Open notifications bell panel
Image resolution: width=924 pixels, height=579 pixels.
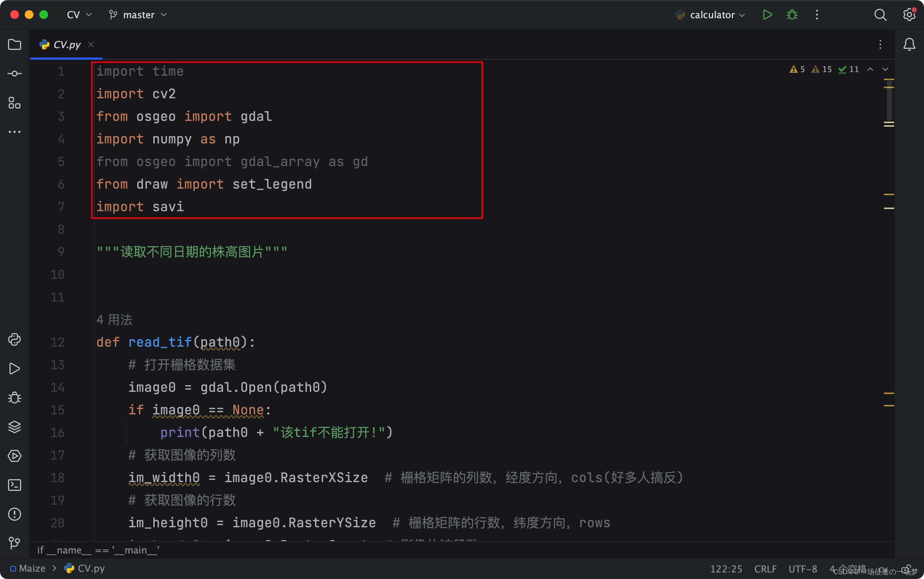point(909,45)
